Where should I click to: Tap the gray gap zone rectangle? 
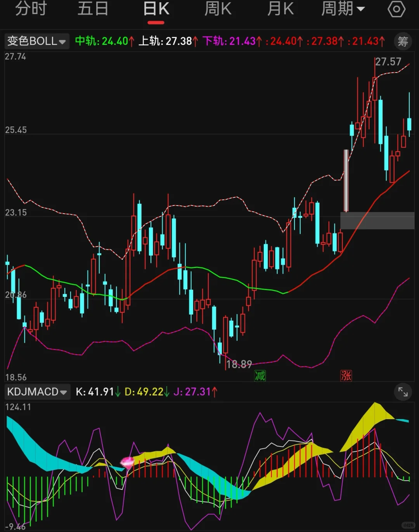(x=377, y=220)
